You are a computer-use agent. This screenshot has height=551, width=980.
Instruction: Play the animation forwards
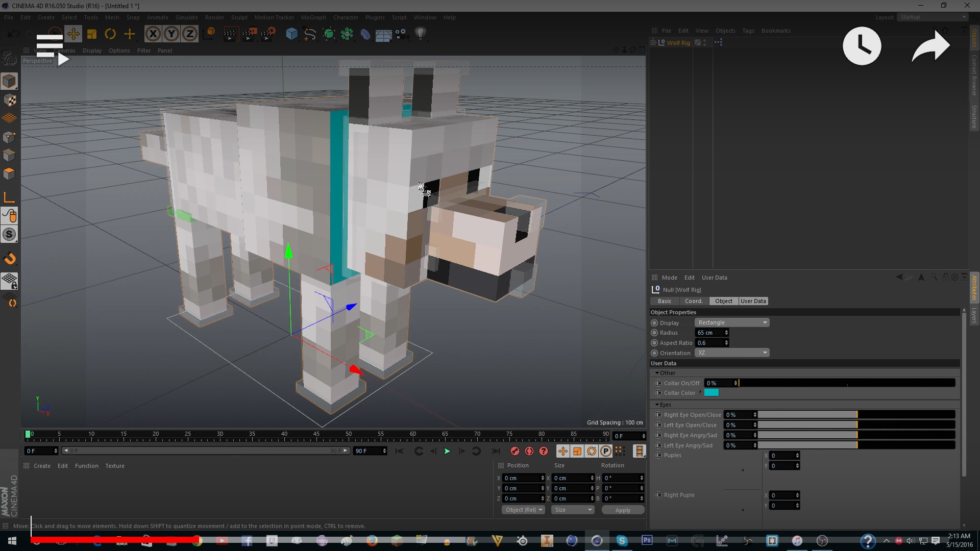click(447, 451)
